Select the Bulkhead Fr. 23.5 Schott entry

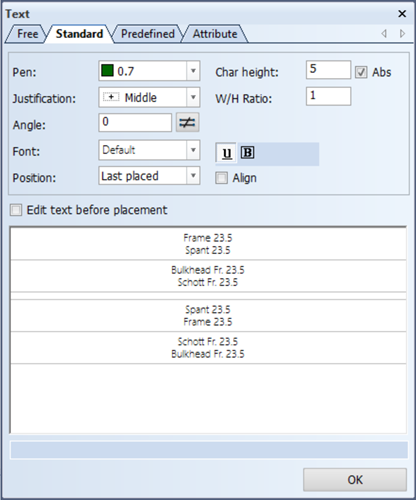208,276
